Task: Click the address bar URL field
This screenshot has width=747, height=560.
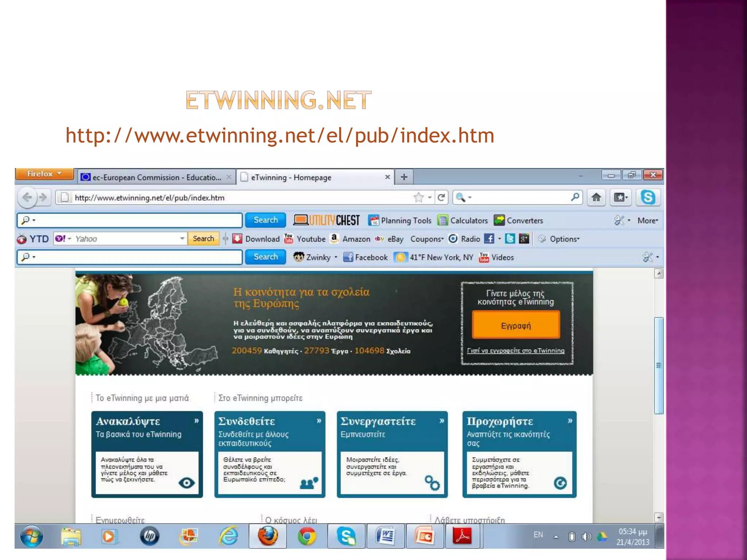Action: coord(241,198)
